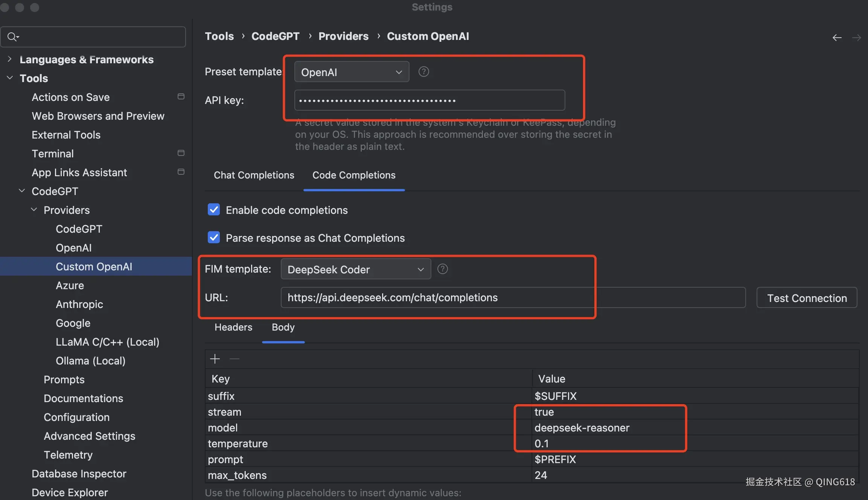Open the FIM template DeepSeek Coder dropdown

[x=355, y=269]
